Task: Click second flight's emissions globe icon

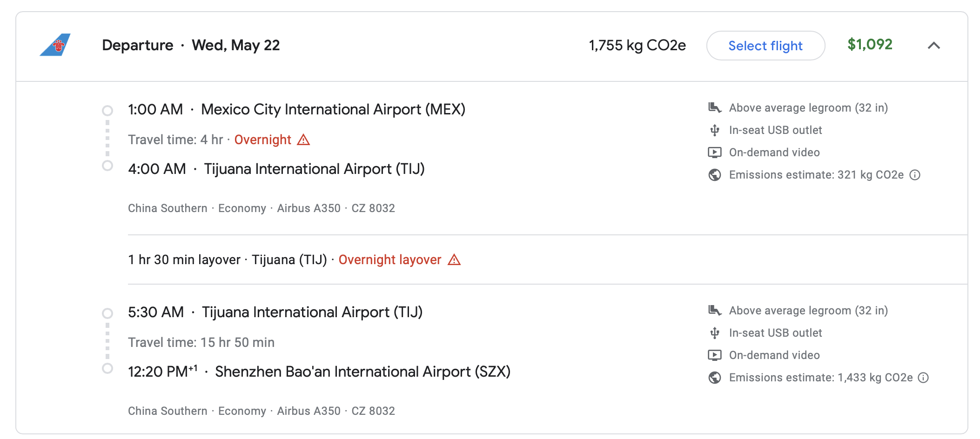Action: pyautogui.click(x=715, y=378)
